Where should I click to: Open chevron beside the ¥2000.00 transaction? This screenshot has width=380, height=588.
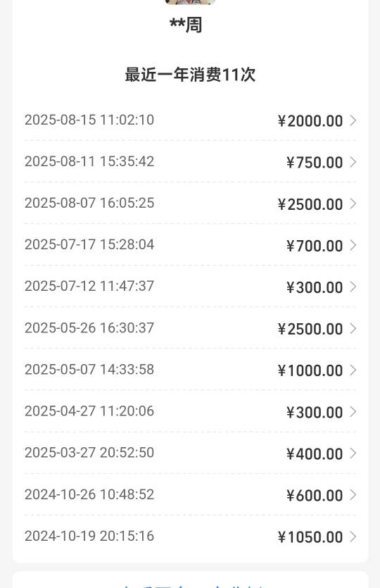pos(353,120)
